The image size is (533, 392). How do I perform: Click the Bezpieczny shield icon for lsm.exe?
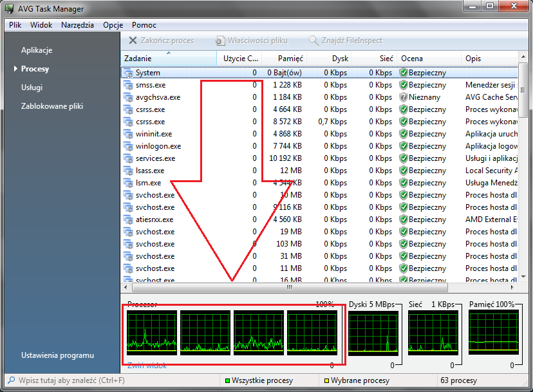click(x=404, y=183)
